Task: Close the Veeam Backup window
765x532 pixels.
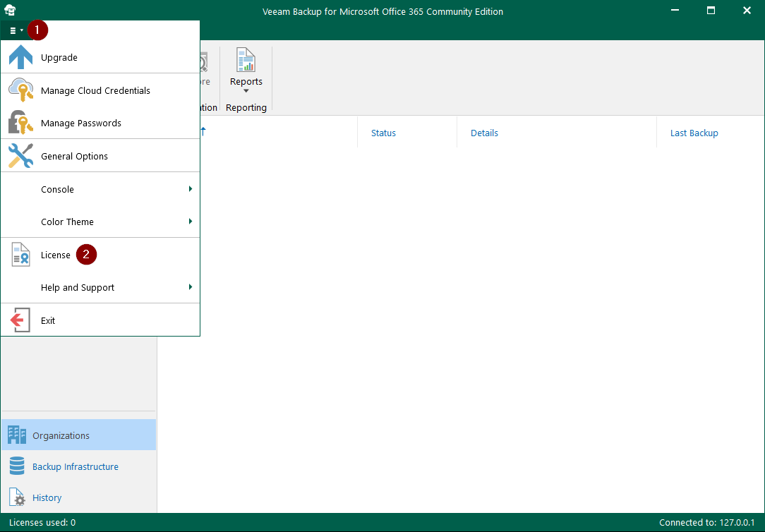Action: pyautogui.click(x=747, y=11)
